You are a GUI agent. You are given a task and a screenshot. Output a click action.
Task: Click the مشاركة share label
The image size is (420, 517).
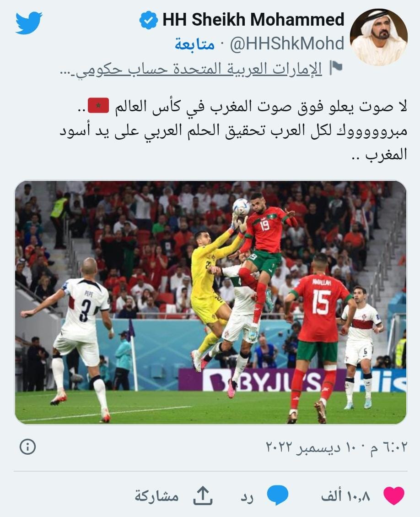(156, 495)
